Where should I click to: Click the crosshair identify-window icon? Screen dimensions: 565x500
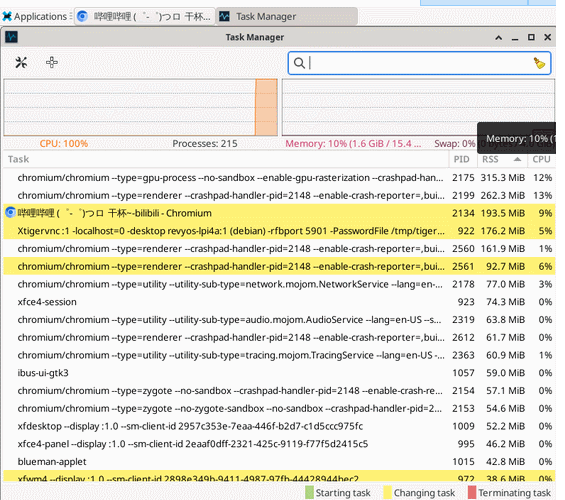[52, 63]
